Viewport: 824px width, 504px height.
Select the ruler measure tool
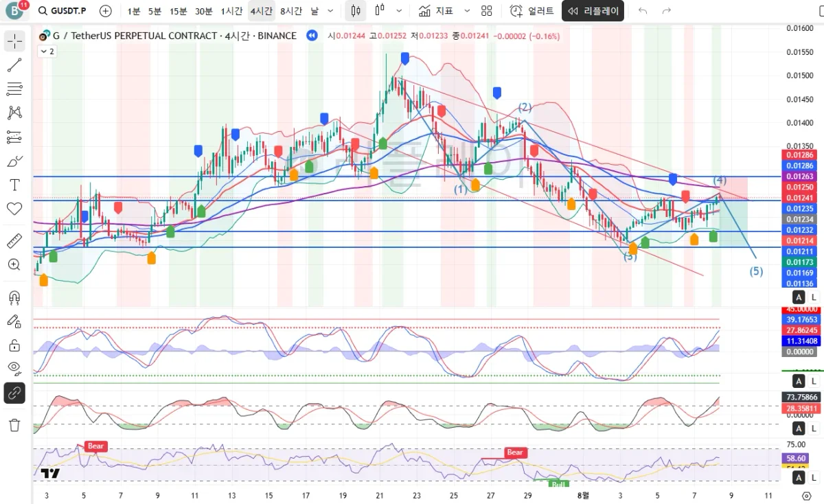14,241
